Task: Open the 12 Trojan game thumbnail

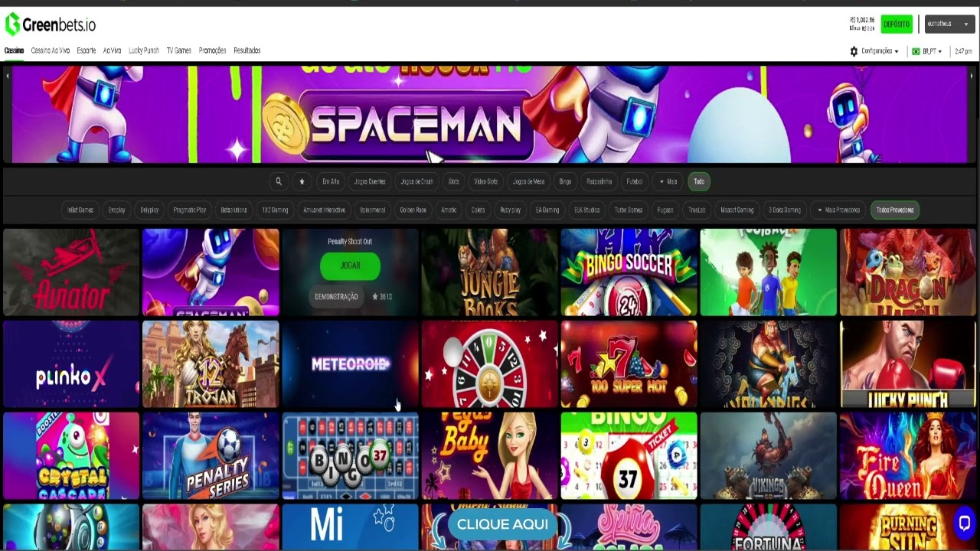Action: coord(211,364)
